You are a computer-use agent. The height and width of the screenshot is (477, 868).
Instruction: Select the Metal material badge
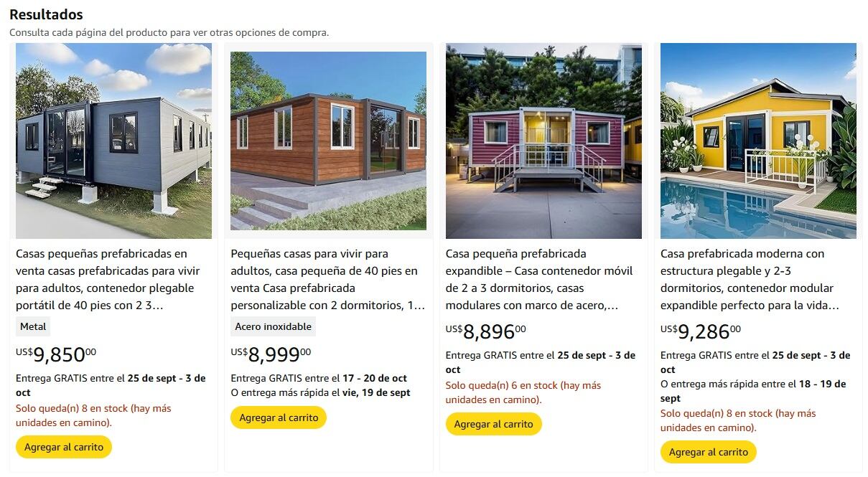32,326
